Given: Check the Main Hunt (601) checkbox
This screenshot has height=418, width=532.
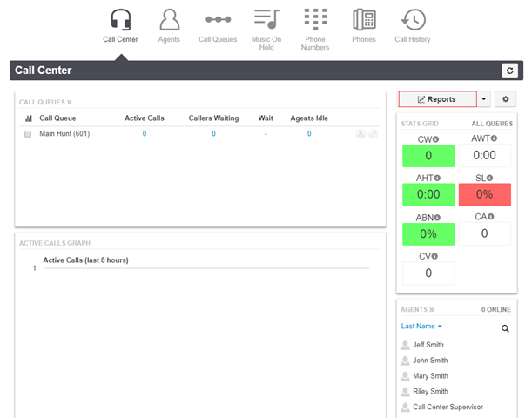Looking at the screenshot, I should pos(28,134).
